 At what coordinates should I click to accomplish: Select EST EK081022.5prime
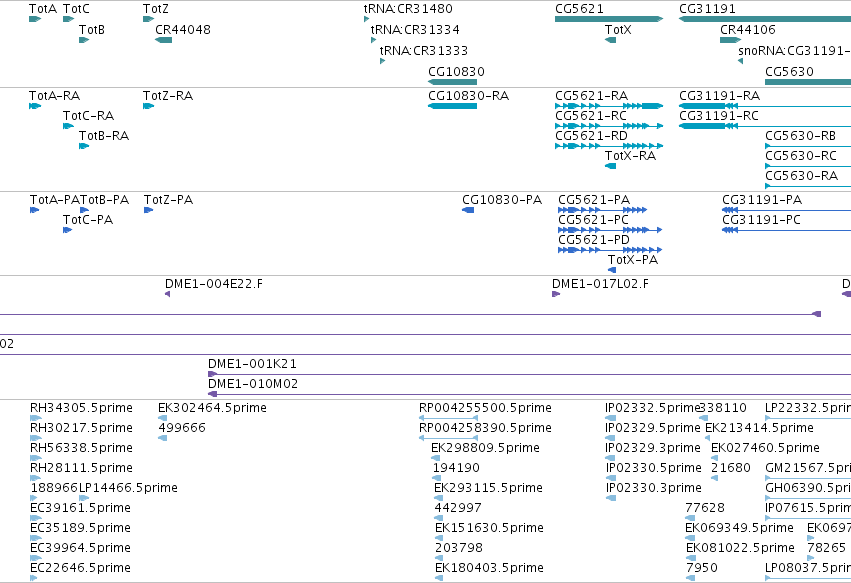tap(691, 558)
